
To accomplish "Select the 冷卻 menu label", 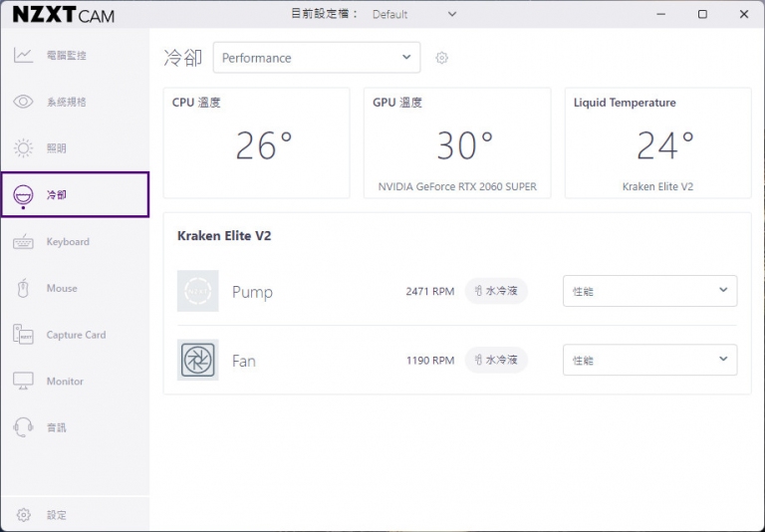I will [x=57, y=194].
